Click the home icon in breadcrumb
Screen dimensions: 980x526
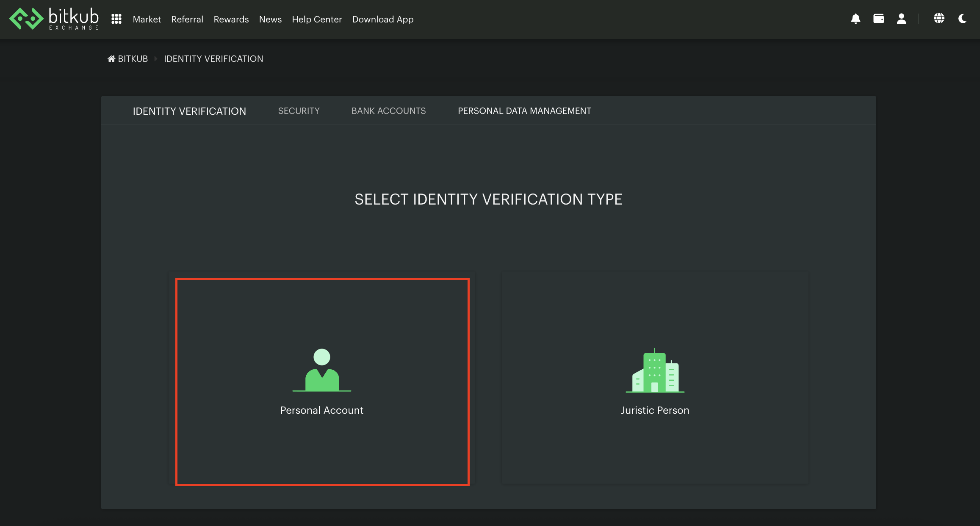(x=111, y=59)
